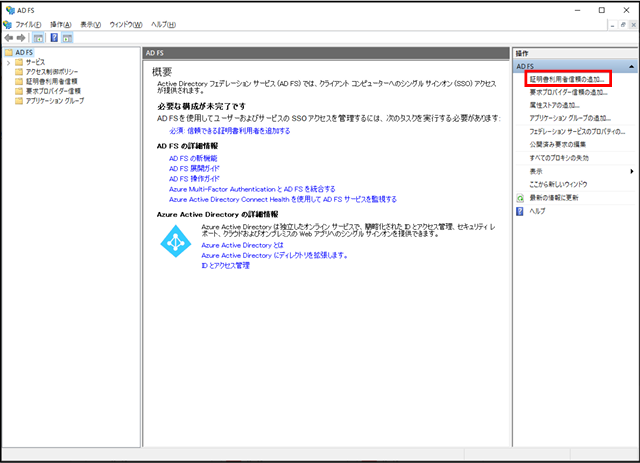Click the アクセス制御ポリシー folder icon
This screenshot has width=640, height=463.
click(x=19, y=72)
